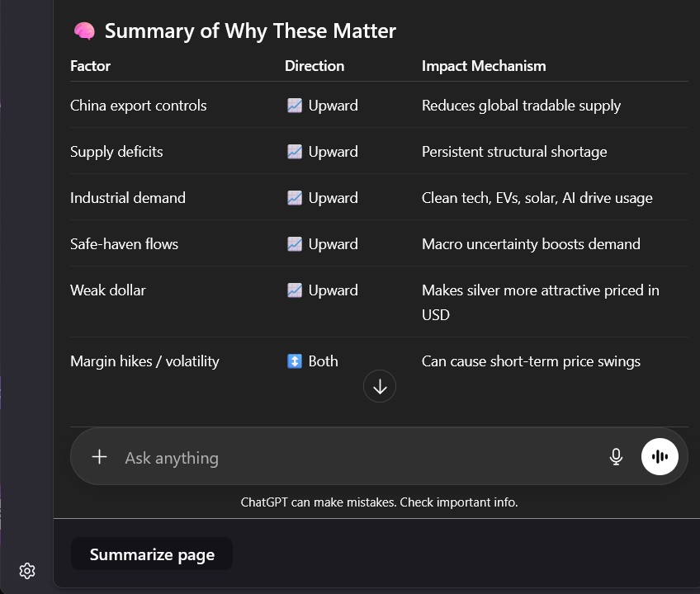This screenshot has height=594, width=700.
Task: Click the plus attach icon in prompt box
Action: click(x=99, y=456)
